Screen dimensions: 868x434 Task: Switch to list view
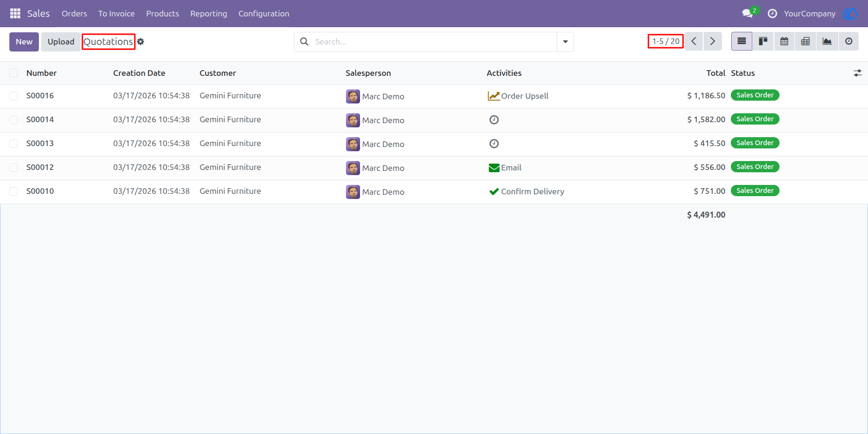coord(742,41)
